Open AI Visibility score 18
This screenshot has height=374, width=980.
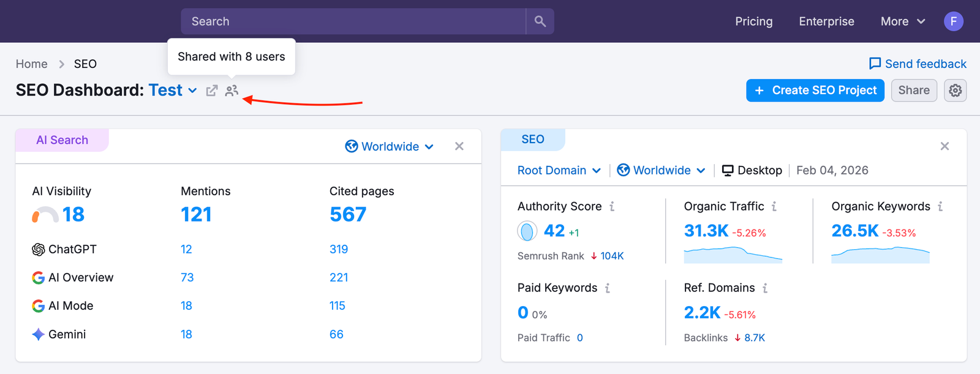(x=73, y=215)
